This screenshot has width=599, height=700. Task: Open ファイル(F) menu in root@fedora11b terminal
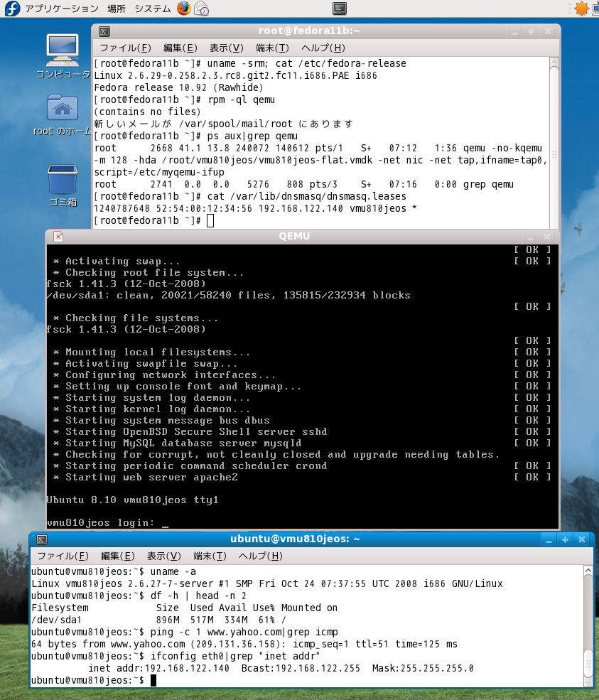point(125,48)
